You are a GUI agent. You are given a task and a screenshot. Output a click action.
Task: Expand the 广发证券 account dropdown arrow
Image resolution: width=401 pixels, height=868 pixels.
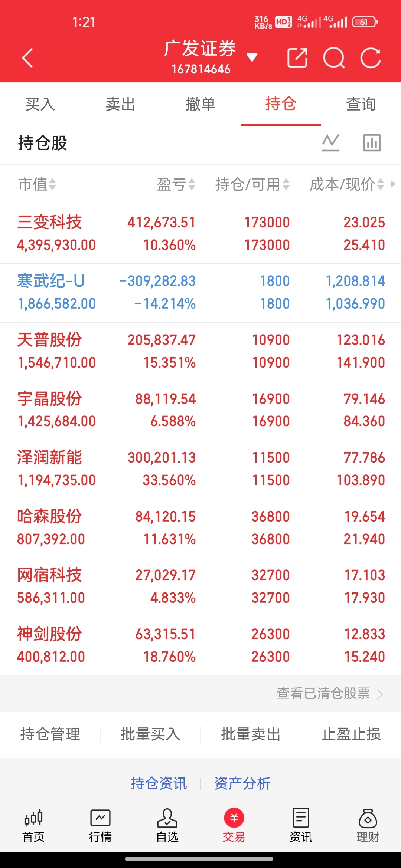(x=252, y=57)
